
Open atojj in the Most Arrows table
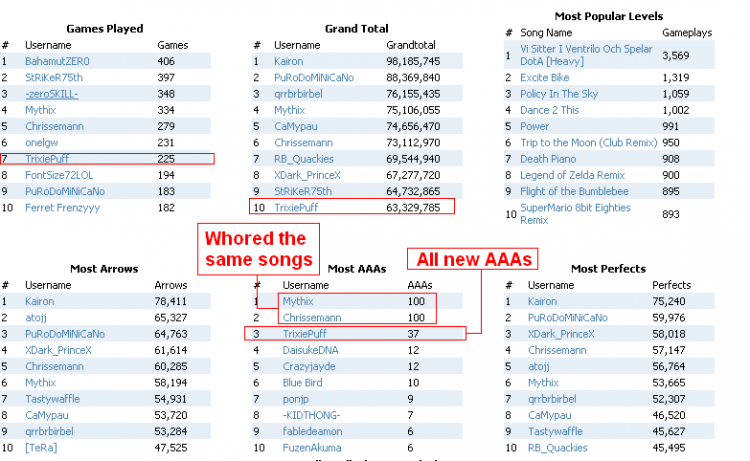point(35,318)
